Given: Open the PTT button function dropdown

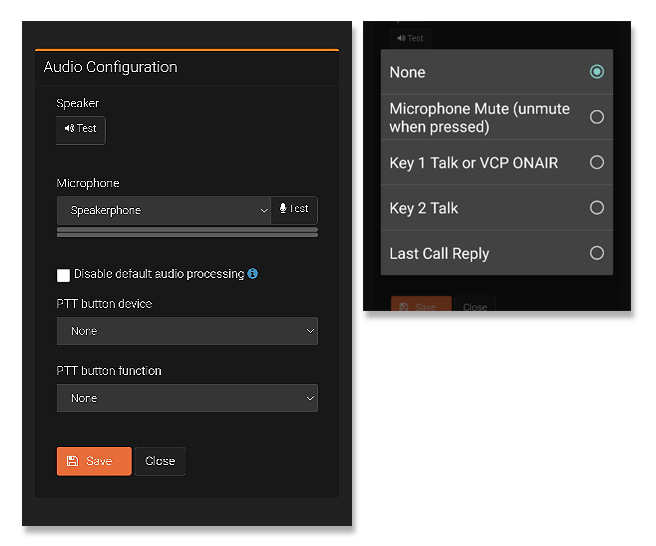Looking at the screenshot, I should [x=187, y=398].
